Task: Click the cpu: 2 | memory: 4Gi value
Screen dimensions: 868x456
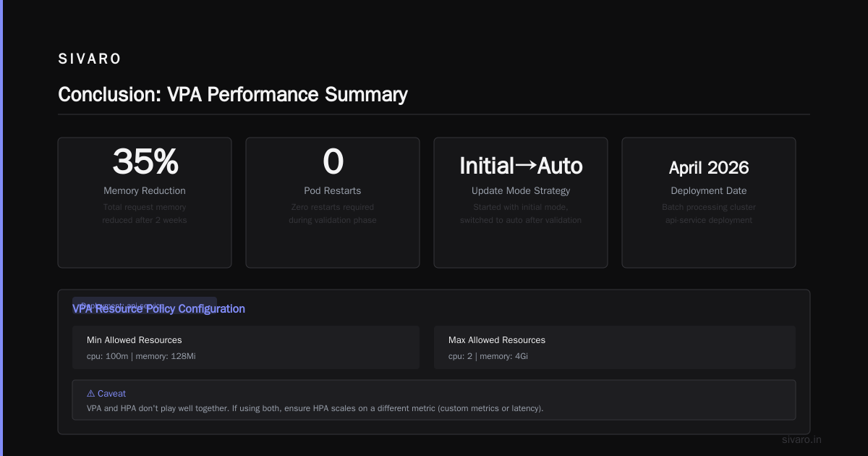Action: tap(488, 356)
